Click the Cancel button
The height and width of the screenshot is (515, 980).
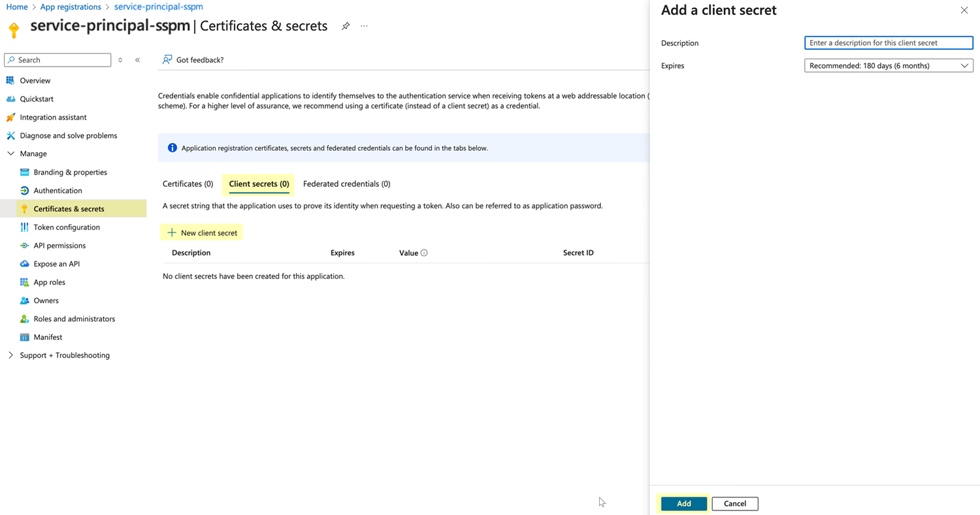(735, 503)
